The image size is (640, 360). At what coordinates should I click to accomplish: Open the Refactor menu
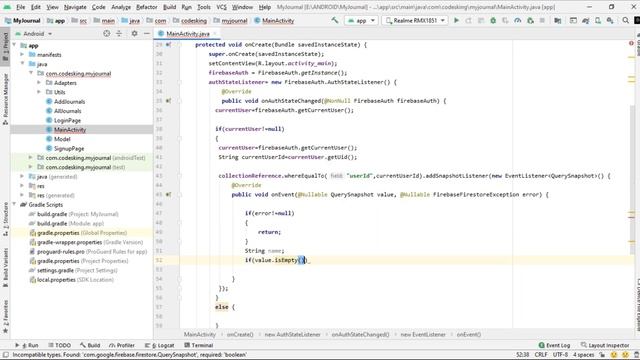tap(147, 7)
